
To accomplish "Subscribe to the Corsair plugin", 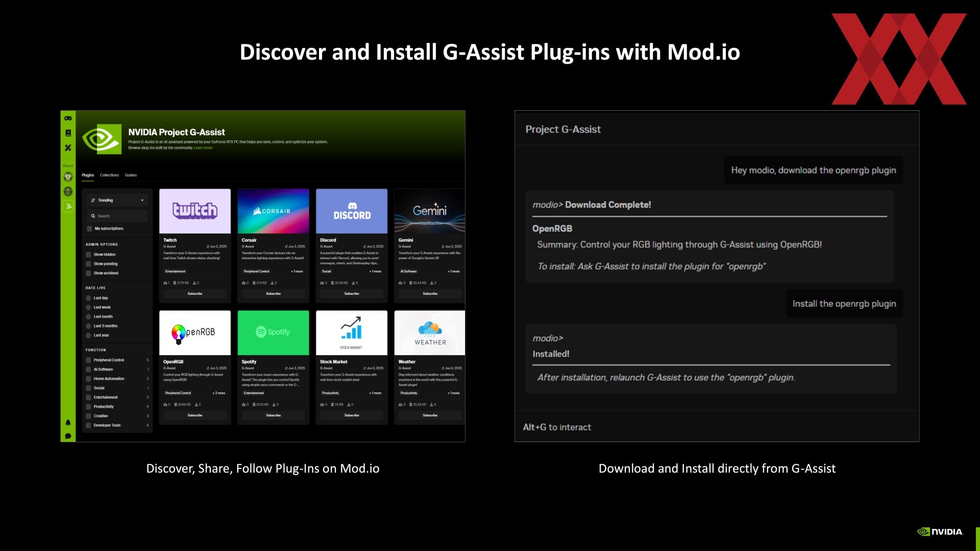I will [273, 294].
